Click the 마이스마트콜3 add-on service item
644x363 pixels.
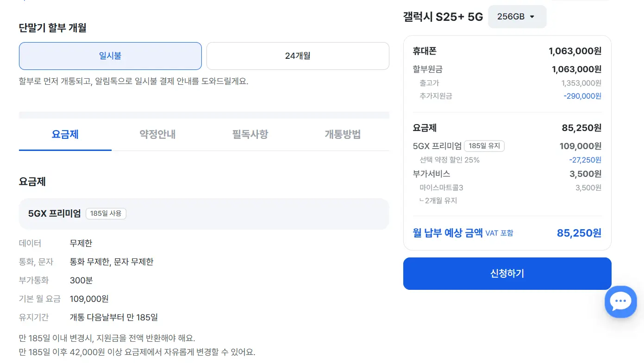tap(441, 188)
